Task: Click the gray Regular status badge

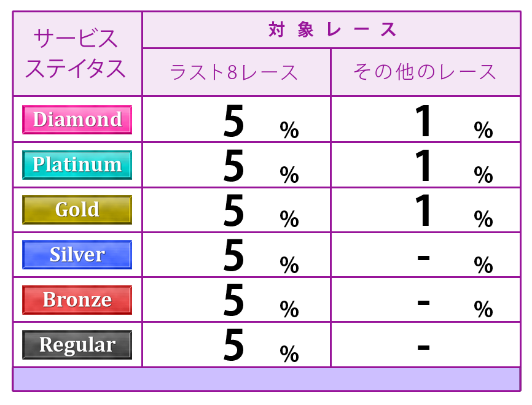Action: (x=77, y=345)
